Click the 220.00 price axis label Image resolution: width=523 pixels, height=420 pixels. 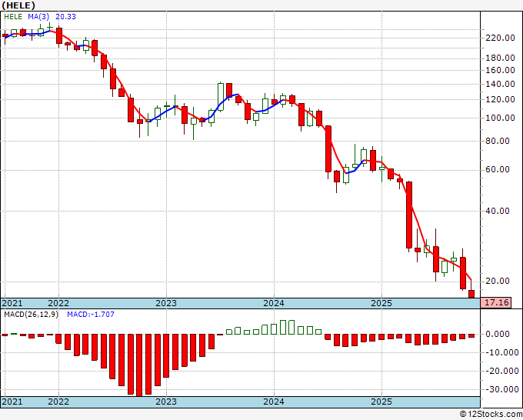tap(500, 38)
